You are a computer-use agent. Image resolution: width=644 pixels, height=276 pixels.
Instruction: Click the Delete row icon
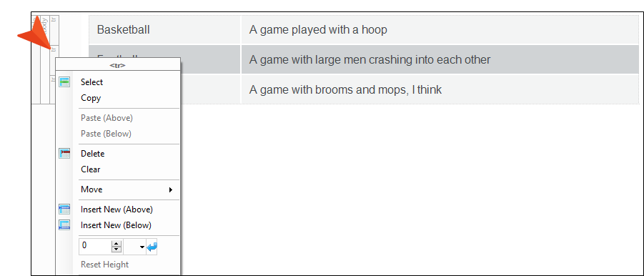tap(64, 154)
